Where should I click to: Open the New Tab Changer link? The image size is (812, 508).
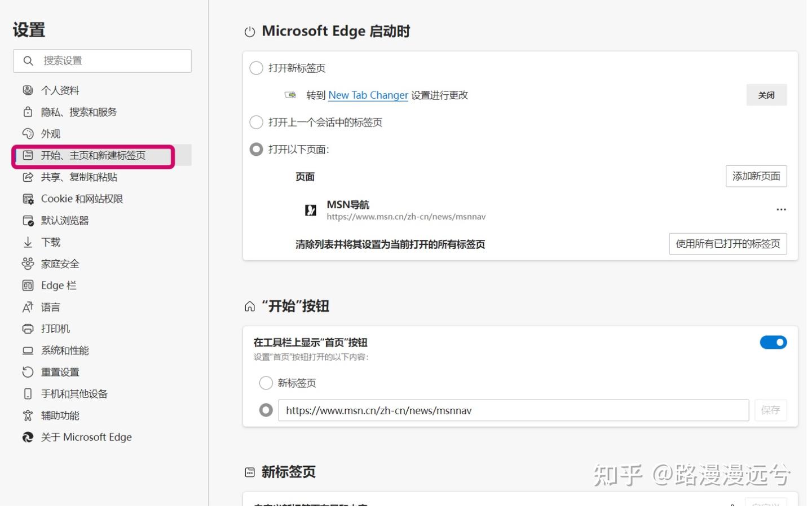tap(368, 95)
